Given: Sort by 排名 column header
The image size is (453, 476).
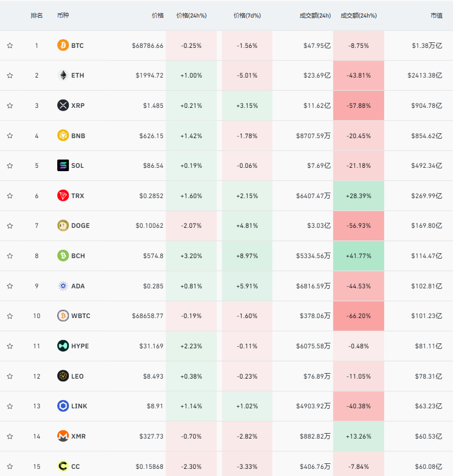Looking at the screenshot, I should [x=36, y=15].
